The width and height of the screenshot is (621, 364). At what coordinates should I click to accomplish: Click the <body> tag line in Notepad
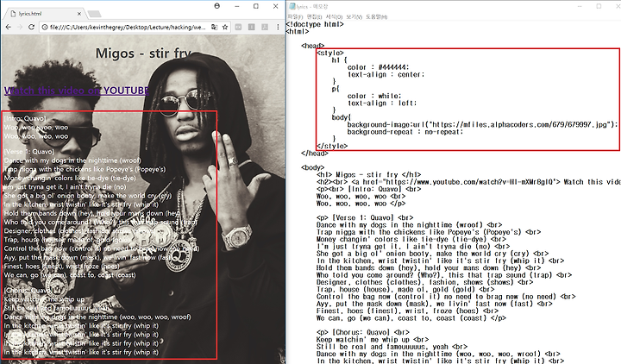tap(313, 167)
